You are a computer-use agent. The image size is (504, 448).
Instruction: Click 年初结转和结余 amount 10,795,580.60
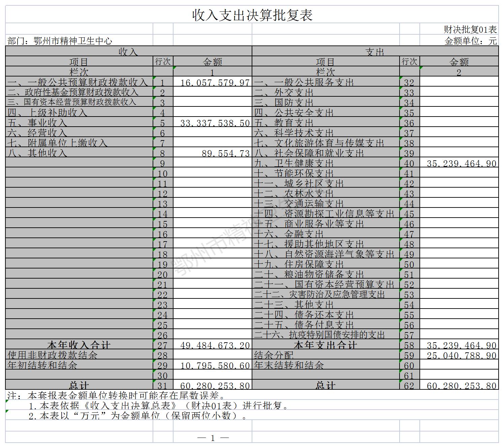point(213,365)
